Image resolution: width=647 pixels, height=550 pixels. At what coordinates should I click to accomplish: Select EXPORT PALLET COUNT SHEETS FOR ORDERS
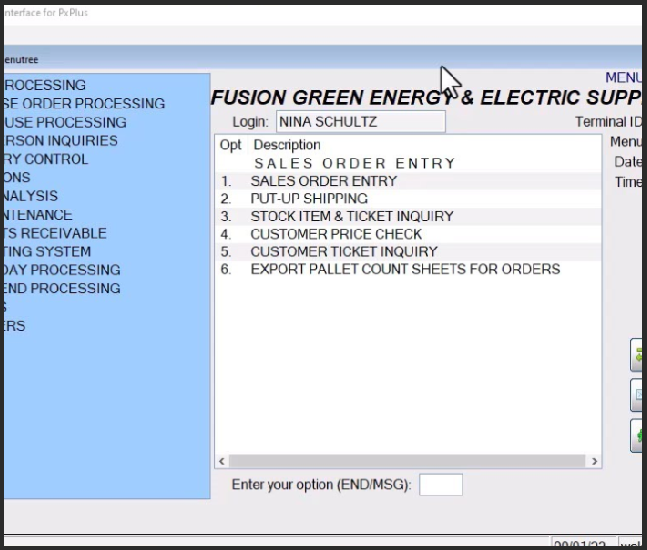point(408,269)
